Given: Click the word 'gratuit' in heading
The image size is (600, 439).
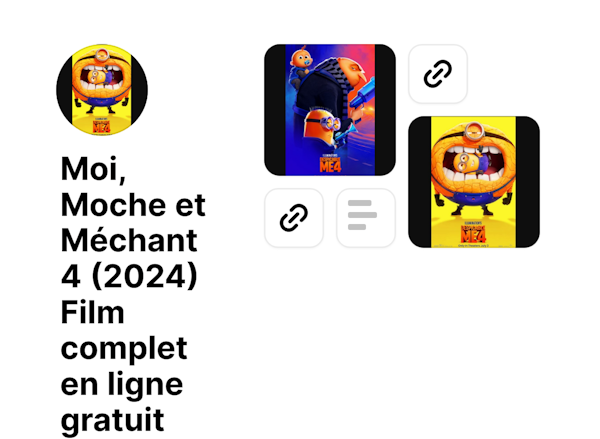Looking at the screenshot, I should (x=112, y=420).
